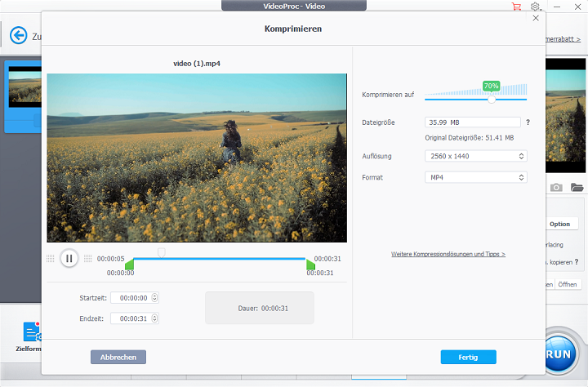The image size is (588, 387).
Task: Click the green trim start marker
Action: click(129, 264)
